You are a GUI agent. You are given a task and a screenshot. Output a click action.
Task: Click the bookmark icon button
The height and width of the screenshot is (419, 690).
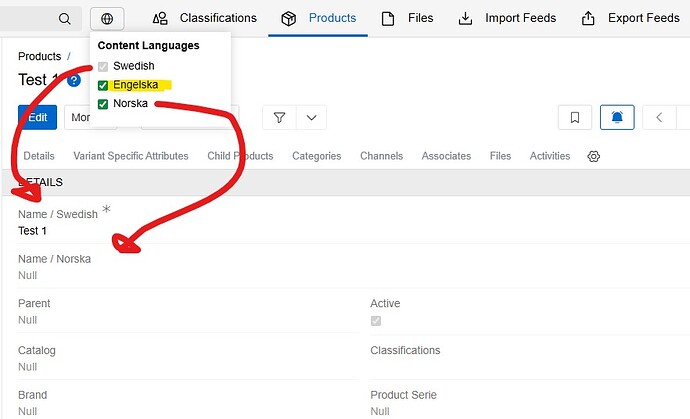click(x=575, y=118)
